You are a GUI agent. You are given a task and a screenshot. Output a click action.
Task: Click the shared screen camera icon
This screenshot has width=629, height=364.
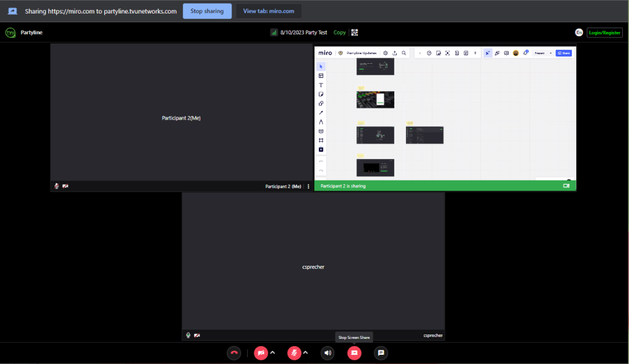[x=566, y=185]
